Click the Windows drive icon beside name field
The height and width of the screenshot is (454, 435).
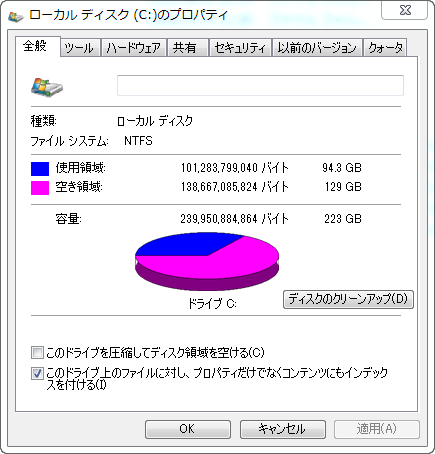[47, 87]
